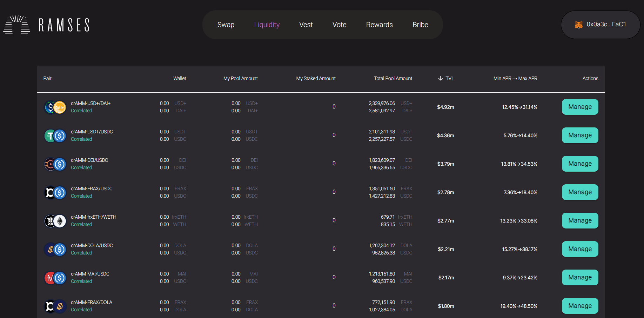The width and height of the screenshot is (644, 318).
Task: Click DOLA icon in FRAX/DOLA row
Action: (60, 306)
